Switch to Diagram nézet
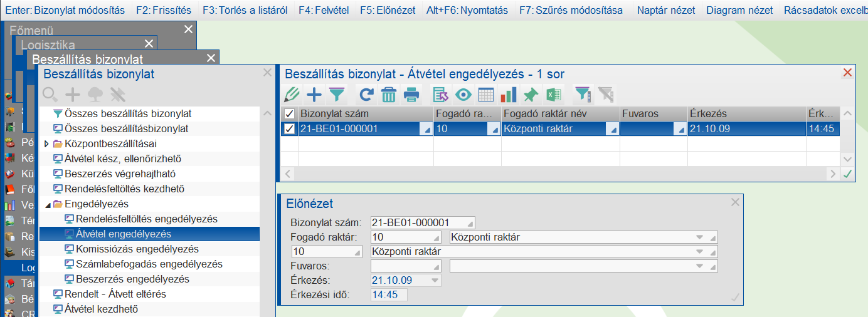Screen dimensions: 868x317 738,10
